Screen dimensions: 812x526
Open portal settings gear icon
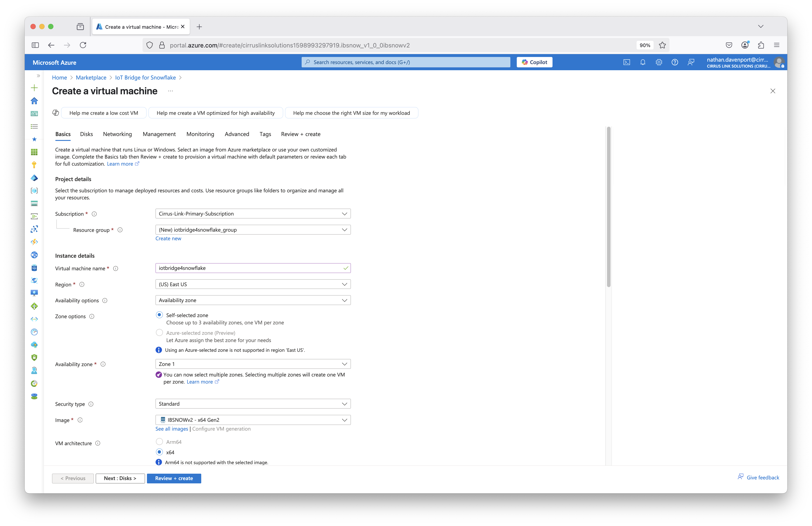(x=658, y=62)
